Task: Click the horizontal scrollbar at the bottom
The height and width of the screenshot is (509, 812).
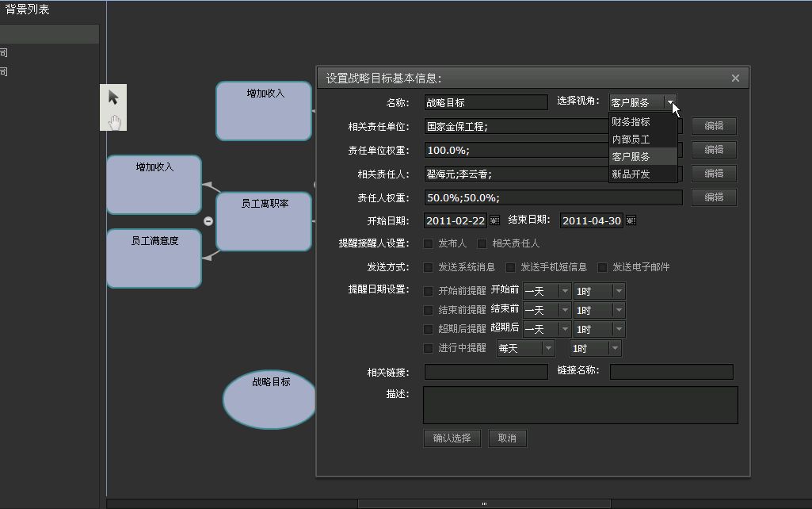Action: coord(484,503)
